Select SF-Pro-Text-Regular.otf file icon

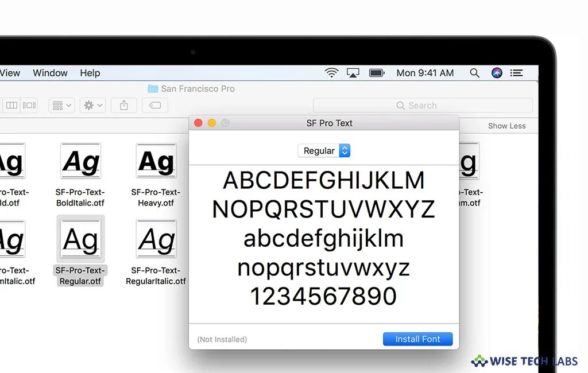tap(80, 239)
